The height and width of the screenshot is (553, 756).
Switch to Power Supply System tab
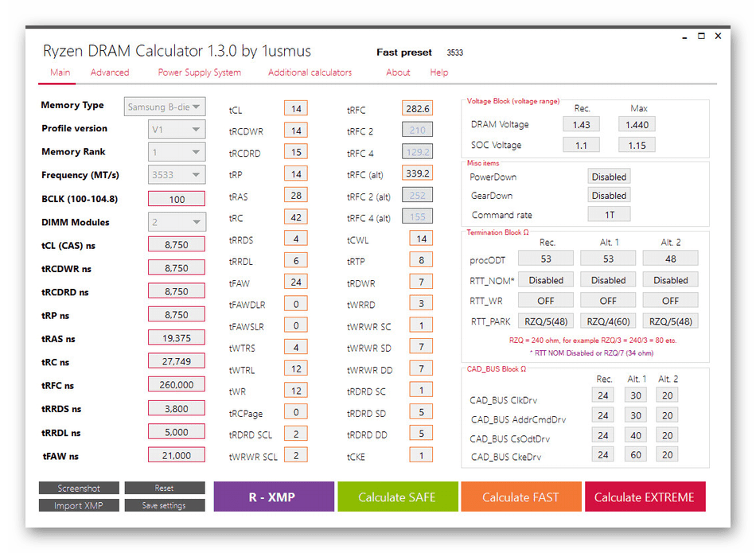[199, 72]
